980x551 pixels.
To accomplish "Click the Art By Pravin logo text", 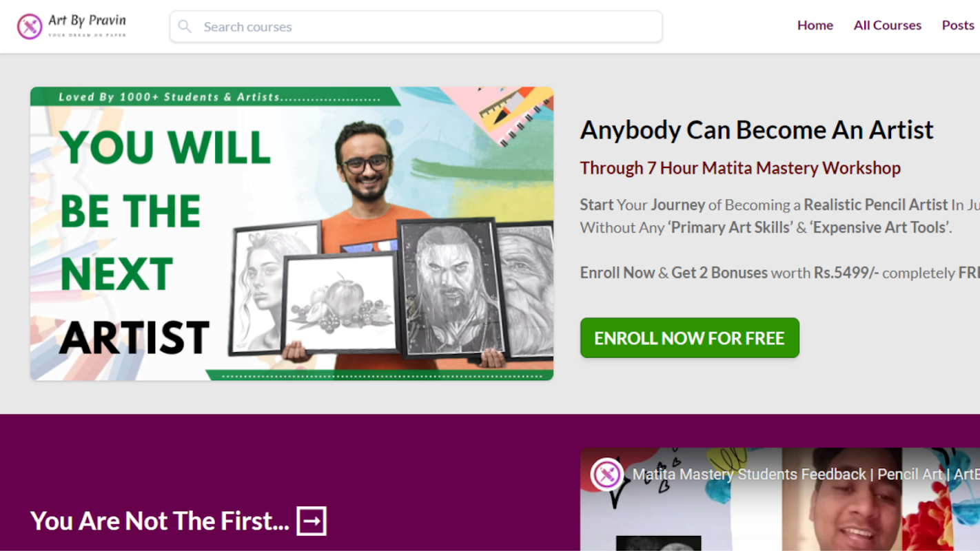I will (x=88, y=24).
